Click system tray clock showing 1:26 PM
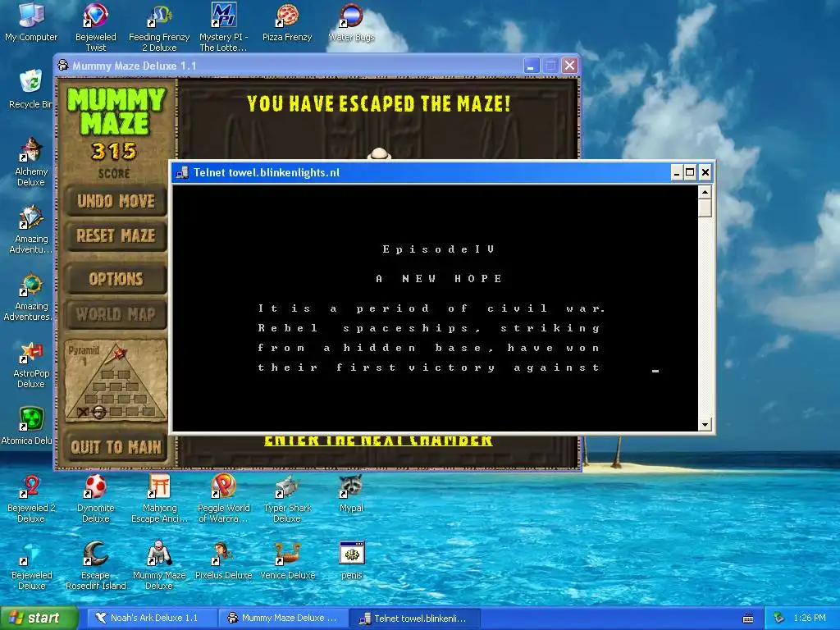This screenshot has width=840, height=630. (x=810, y=618)
